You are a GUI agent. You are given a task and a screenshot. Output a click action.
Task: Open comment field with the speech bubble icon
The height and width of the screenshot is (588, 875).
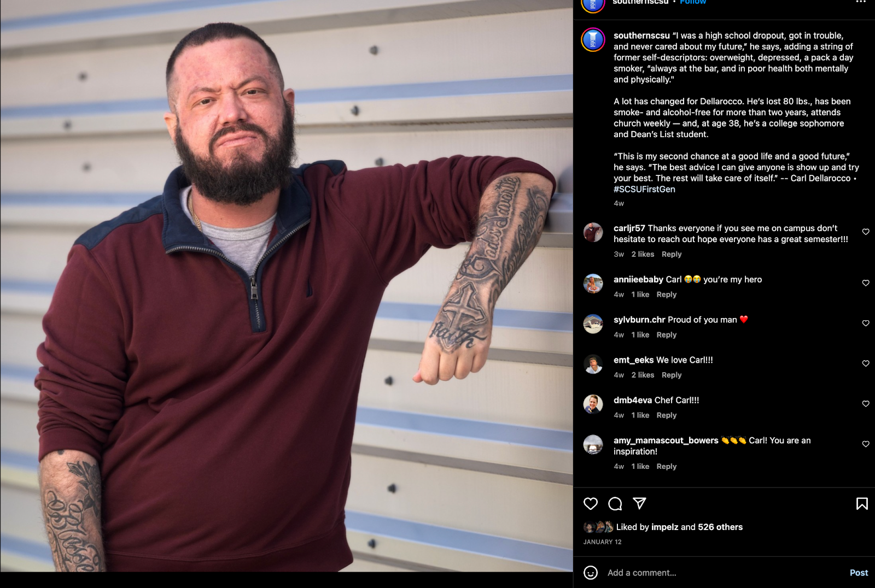tap(615, 504)
